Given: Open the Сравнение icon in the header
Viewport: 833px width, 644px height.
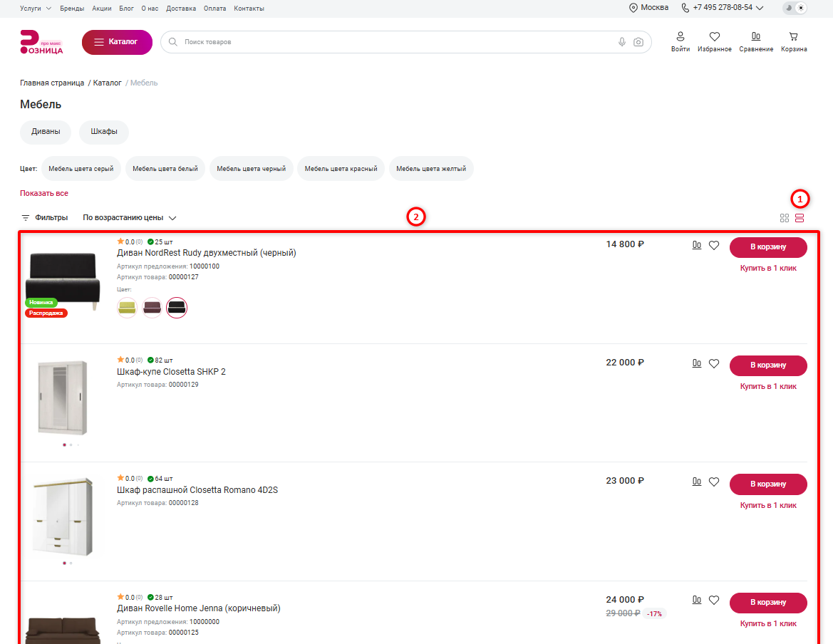Looking at the screenshot, I should (756, 42).
